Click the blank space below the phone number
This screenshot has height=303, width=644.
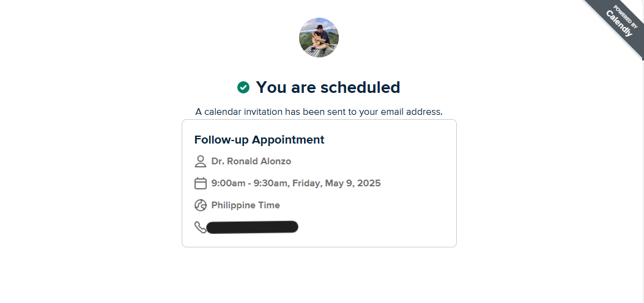click(319, 239)
